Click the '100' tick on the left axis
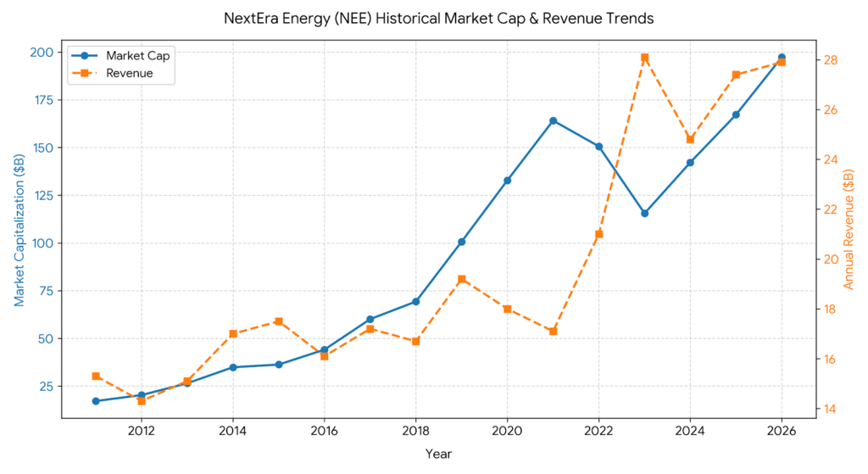The width and height of the screenshot is (868, 474). pos(42,243)
